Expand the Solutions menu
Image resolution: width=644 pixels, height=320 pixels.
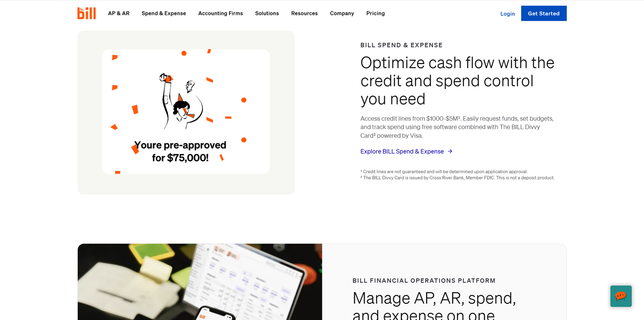tap(267, 13)
